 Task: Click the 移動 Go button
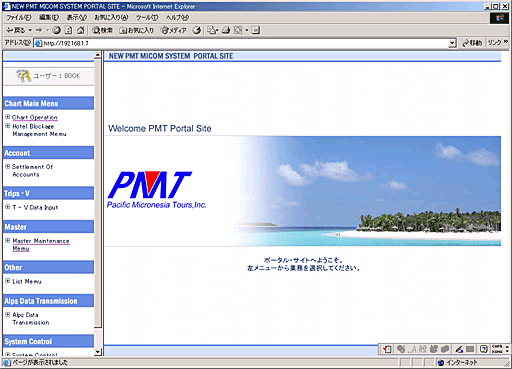[x=472, y=43]
